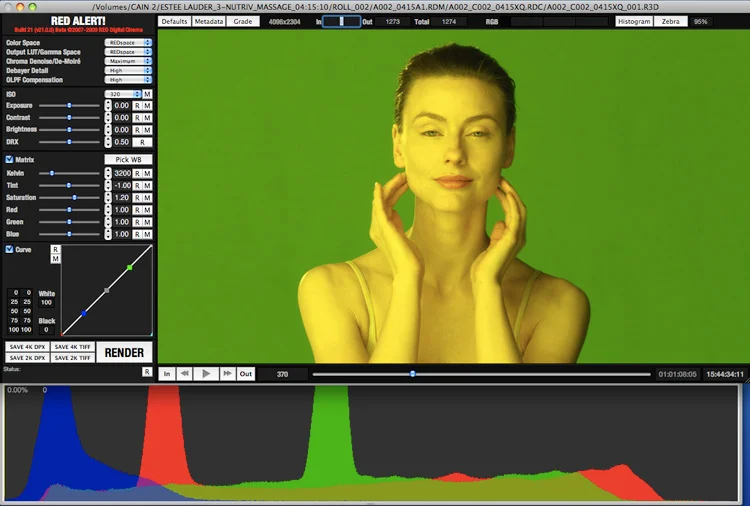The image size is (750, 506).
Task: Reset Exposure with its R button
Action: (x=137, y=106)
